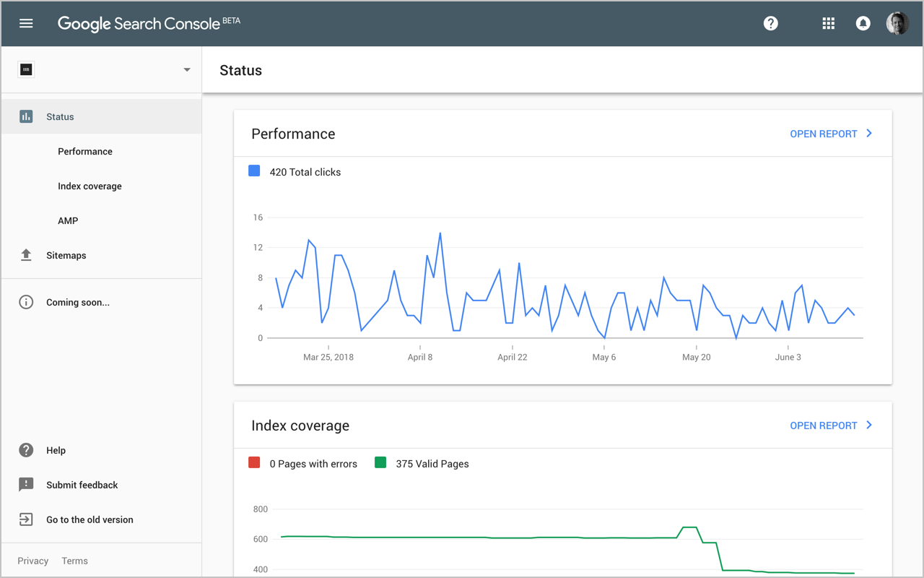The image size is (924, 578).
Task: Open the Google apps grid
Action: (x=828, y=23)
